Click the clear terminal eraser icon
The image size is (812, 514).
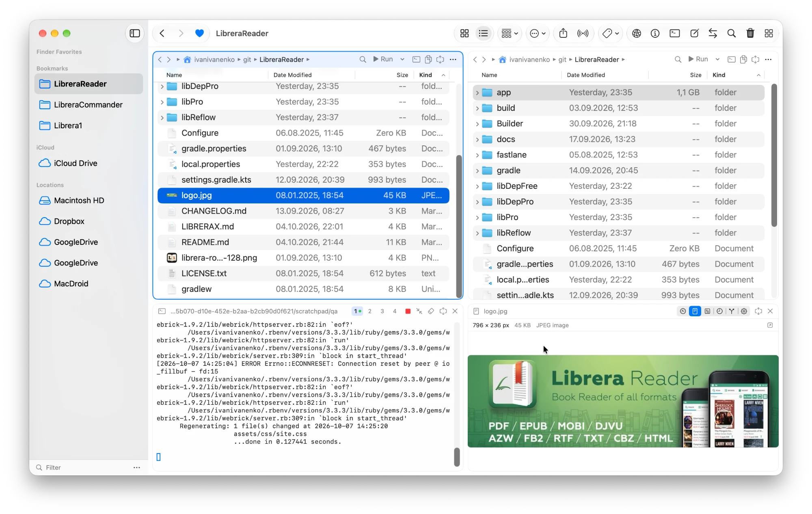click(x=431, y=311)
